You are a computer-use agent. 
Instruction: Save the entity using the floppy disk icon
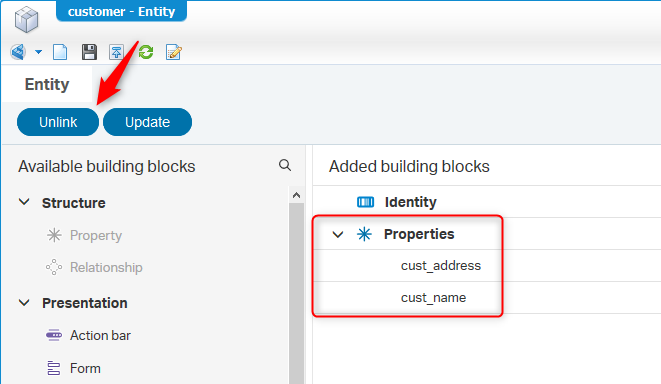coord(89,52)
